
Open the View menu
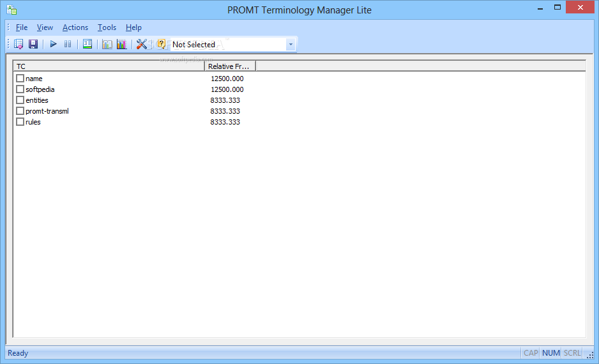pos(45,27)
